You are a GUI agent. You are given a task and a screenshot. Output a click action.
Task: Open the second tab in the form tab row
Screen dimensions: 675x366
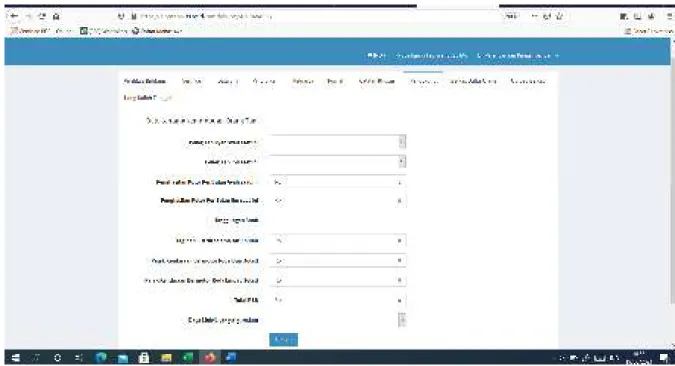(192, 81)
